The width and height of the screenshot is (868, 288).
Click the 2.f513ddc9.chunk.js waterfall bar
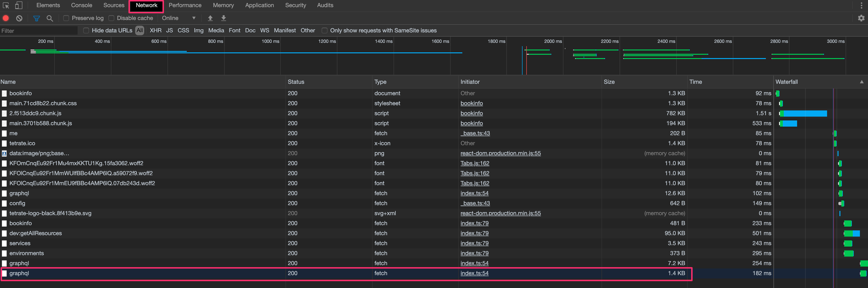803,114
